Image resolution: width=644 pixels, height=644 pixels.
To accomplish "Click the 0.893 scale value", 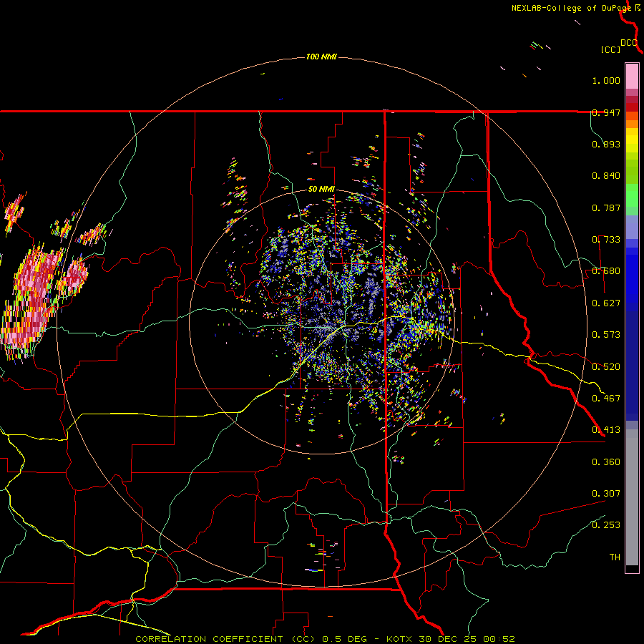I will (x=606, y=144).
